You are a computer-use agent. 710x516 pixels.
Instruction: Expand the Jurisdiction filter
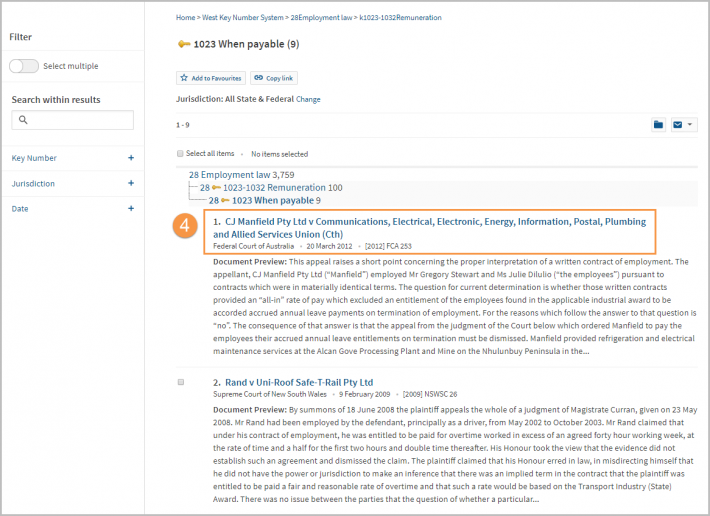[131, 183]
